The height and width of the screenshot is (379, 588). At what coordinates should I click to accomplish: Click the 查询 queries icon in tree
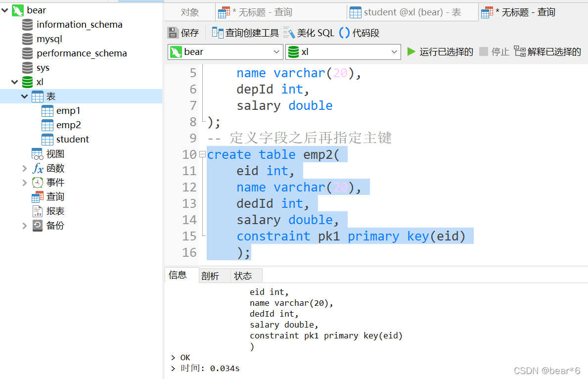38,196
